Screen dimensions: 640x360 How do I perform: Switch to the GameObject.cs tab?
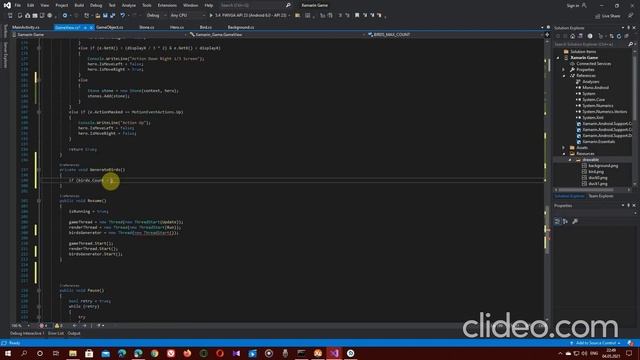pos(109,27)
